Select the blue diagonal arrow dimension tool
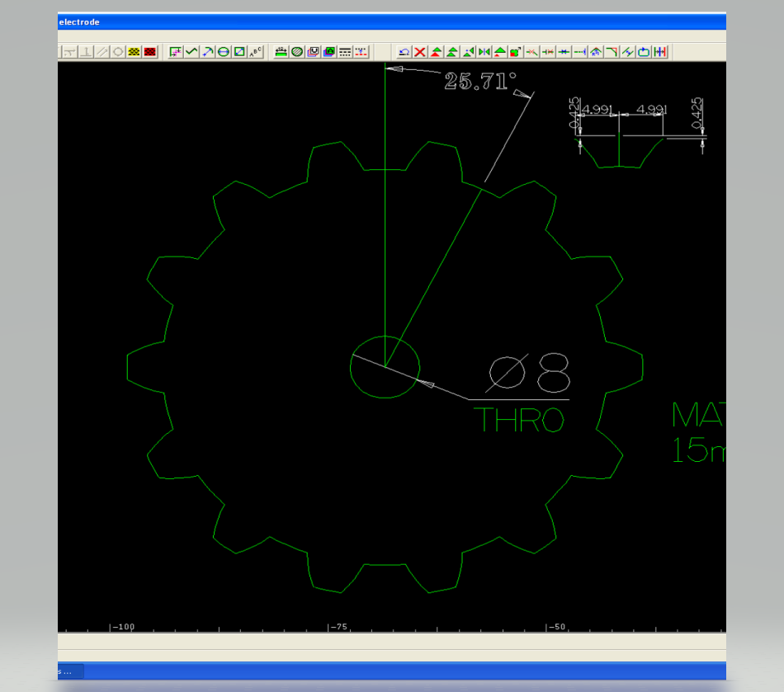 (x=208, y=52)
